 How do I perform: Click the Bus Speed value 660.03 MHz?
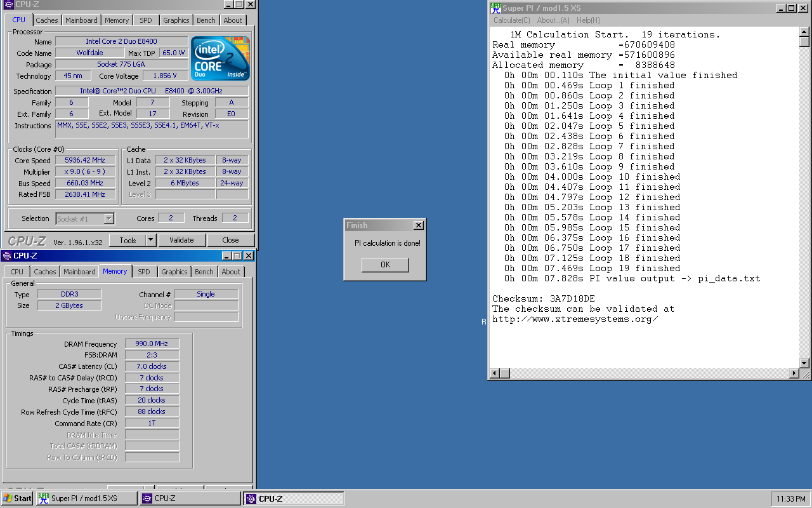[x=85, y=184]
